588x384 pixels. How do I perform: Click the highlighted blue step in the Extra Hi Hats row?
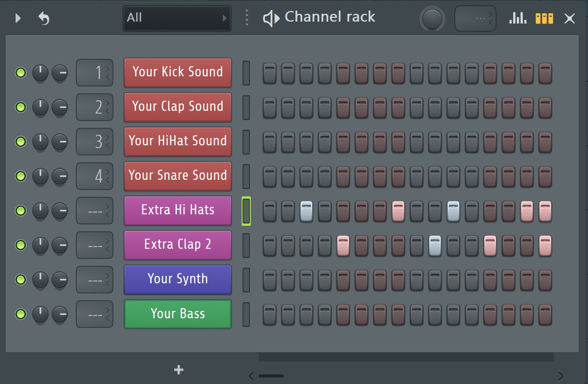coord(306,211)
